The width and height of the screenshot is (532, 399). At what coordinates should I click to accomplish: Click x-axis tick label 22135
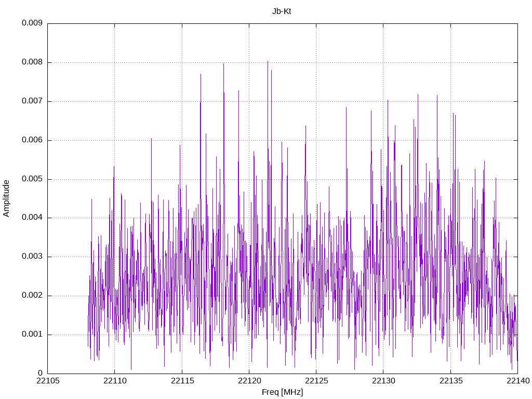click(x=451, y=381)
